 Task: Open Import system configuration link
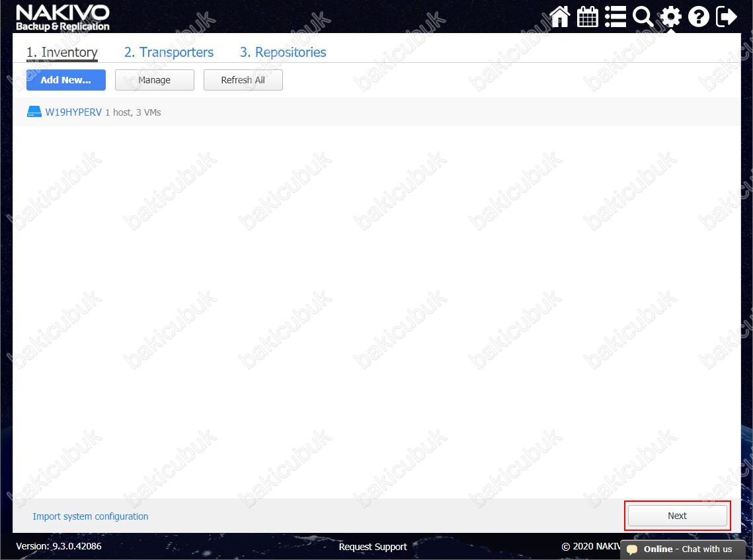(91, 516)
